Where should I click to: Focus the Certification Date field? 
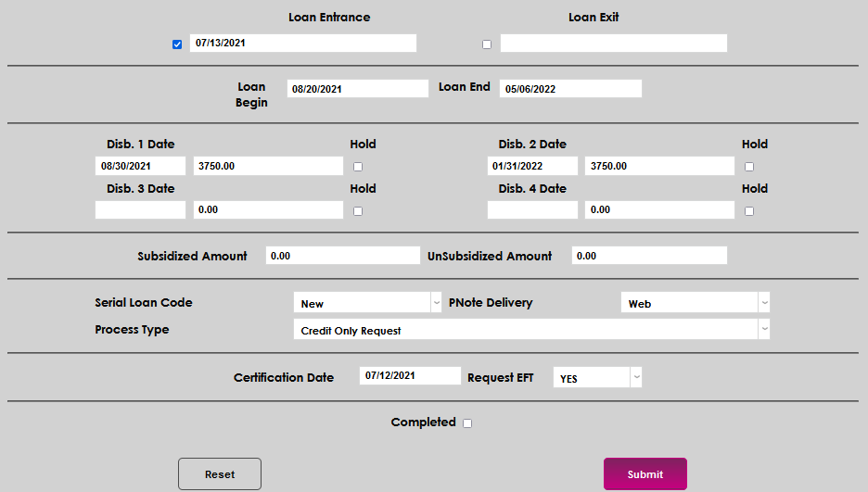(410, 376)
